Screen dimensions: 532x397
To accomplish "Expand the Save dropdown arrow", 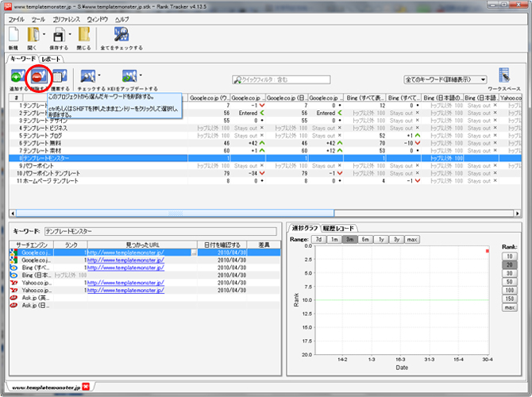I will (x=70, y=34).
